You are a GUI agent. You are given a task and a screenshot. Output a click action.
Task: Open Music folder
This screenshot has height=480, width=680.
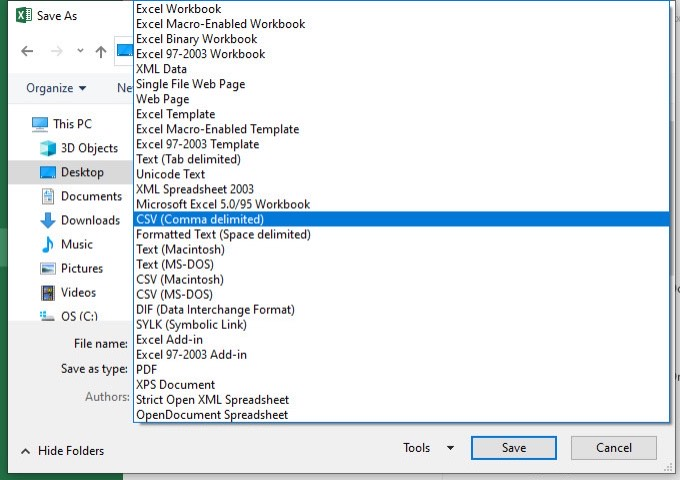pos(77,245)
